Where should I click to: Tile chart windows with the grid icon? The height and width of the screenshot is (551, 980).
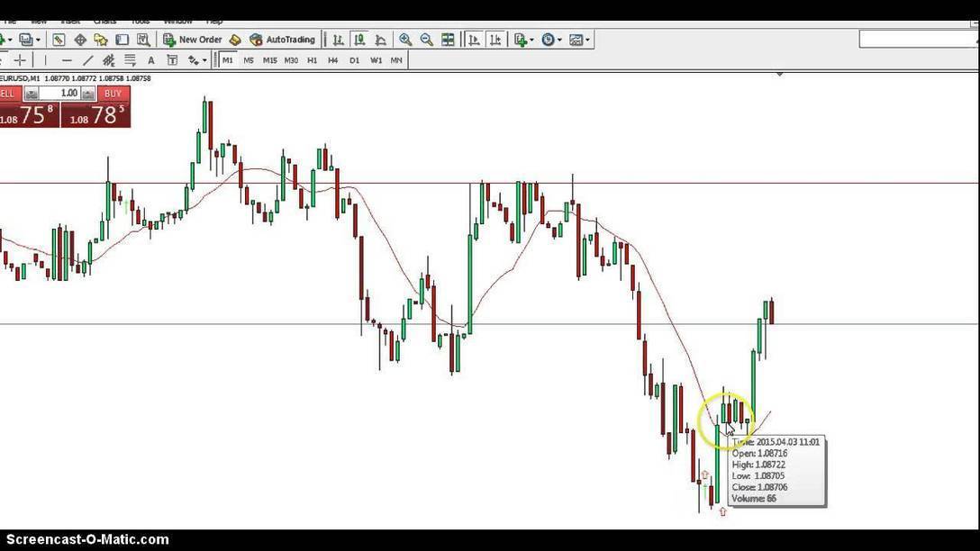pyautogui.click(x=449, y=40)
